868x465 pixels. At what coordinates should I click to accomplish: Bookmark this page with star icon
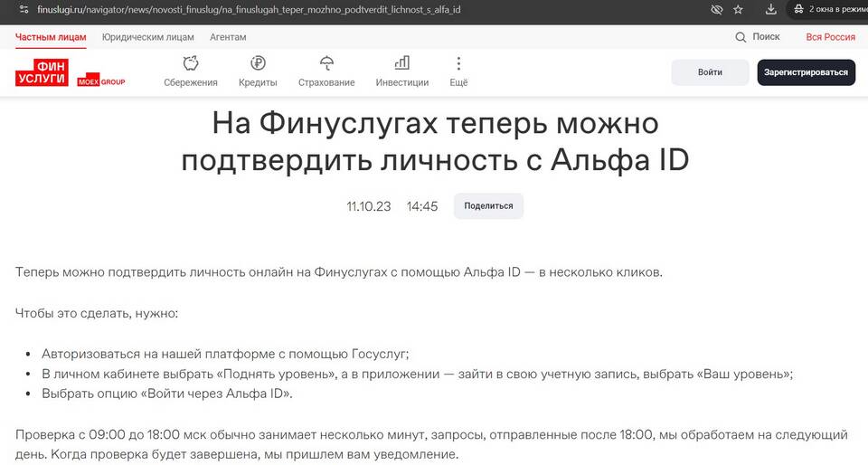click(739, 10)
